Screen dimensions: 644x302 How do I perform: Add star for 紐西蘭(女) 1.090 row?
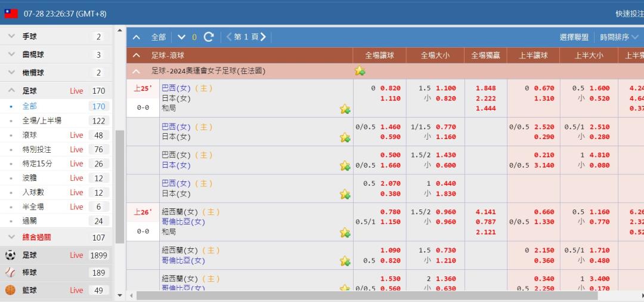(345, 261)
